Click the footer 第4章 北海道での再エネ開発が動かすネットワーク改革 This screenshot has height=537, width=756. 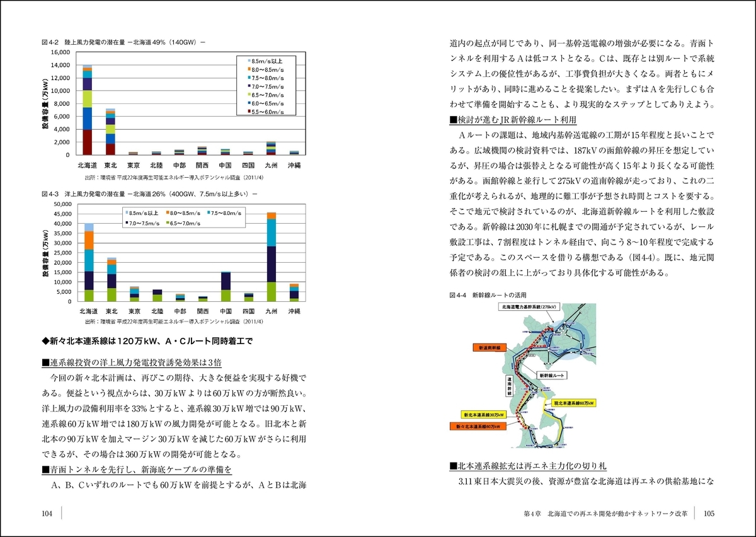coord(605,514)
